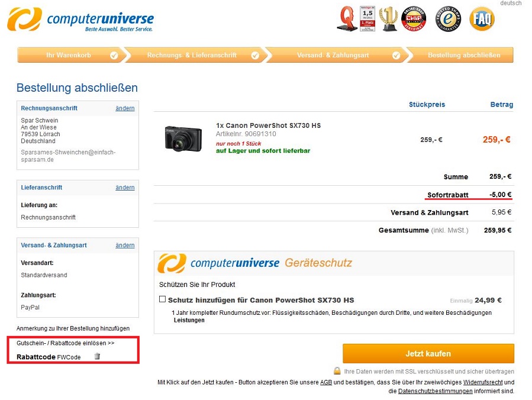Image resolution: width=532 pixels, height=400 pixels.
Task: Click the golden number one trophy icon
Action: (388, 19)
